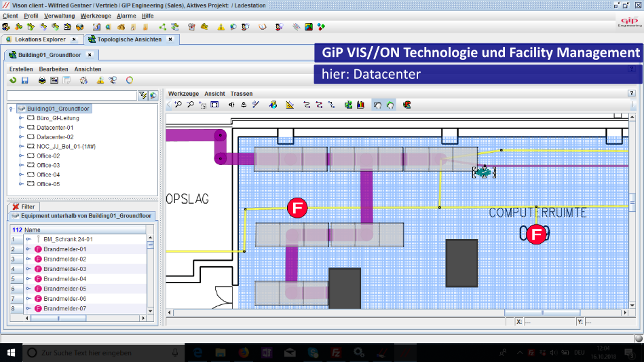Screen dimensions: 644x362
Task: Click the location tree search input field
Action: coord(72,95)
